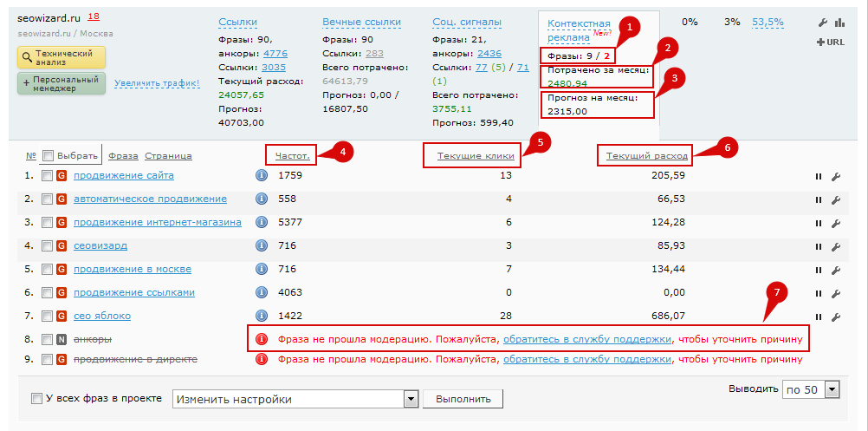Open wrench settings for 'продвижение в москве'
This screenshot has height=431, width=868.
[836, 271]
